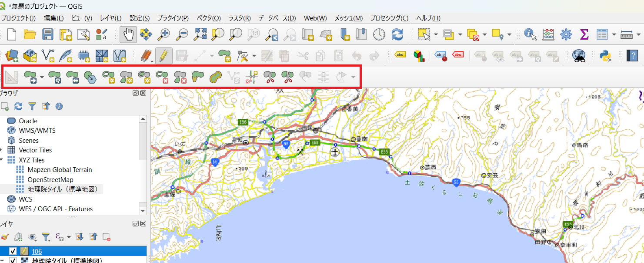Screen dimensions: 644x263
Task: Open Select by Location dropdown arrow
Action: pyautogui.click(x=509, y=34)
